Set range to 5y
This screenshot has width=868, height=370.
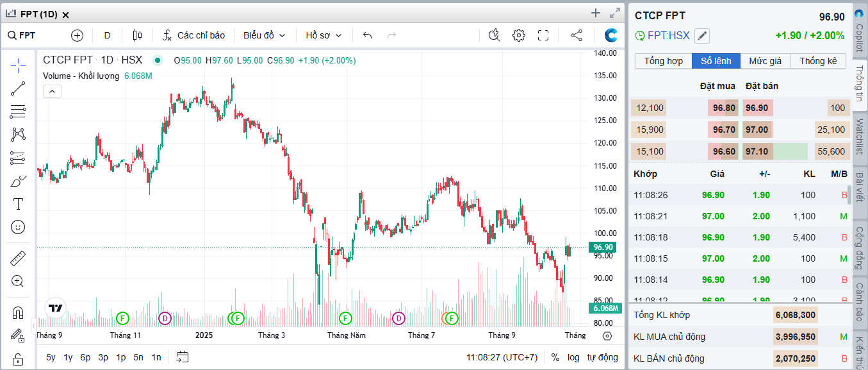[x=51, y=357]
